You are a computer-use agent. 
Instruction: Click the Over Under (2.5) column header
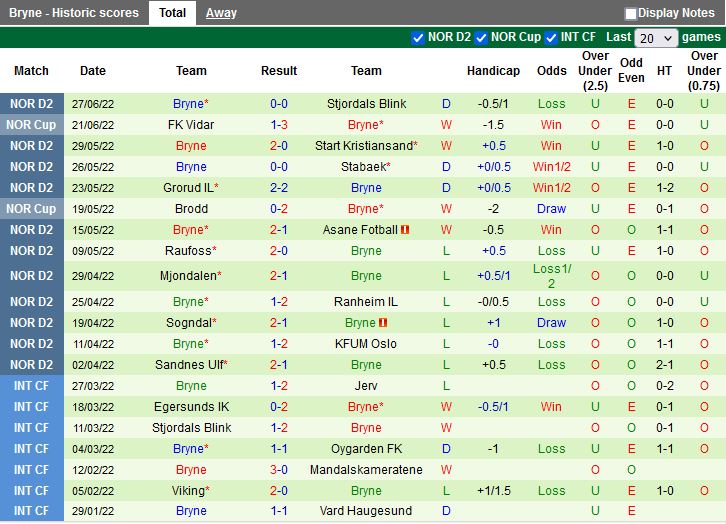point(595,71)
